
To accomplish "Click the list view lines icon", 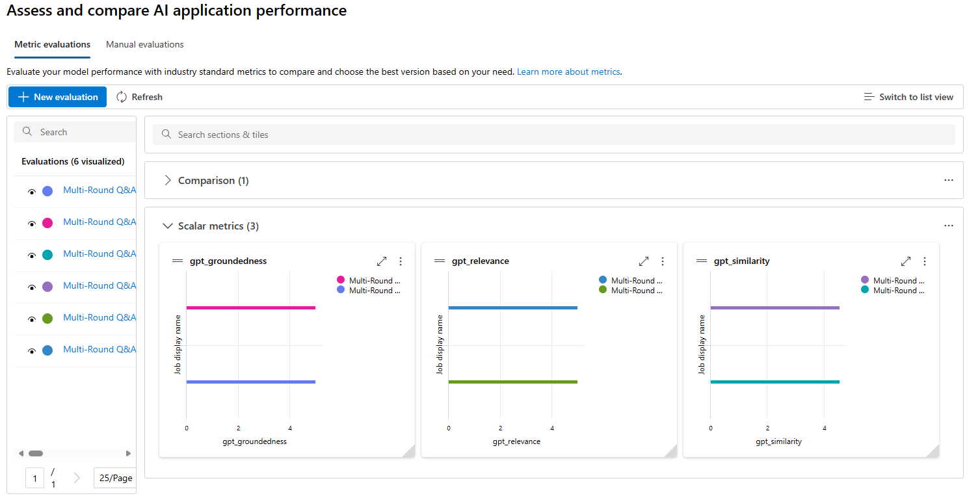I will pos(869,97).
